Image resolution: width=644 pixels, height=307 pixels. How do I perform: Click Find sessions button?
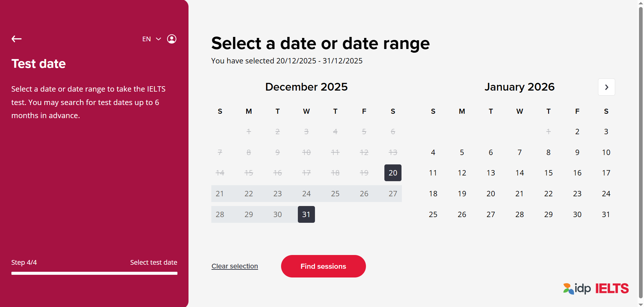[x=323, y=266]
